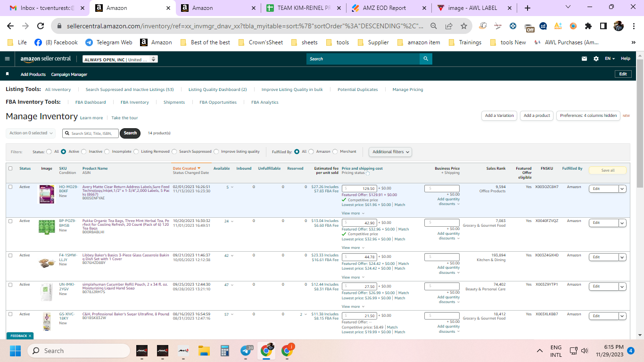Click the Save all button
Image resolution: width=644 pixels, height=362 pixels.
[608, 170]
